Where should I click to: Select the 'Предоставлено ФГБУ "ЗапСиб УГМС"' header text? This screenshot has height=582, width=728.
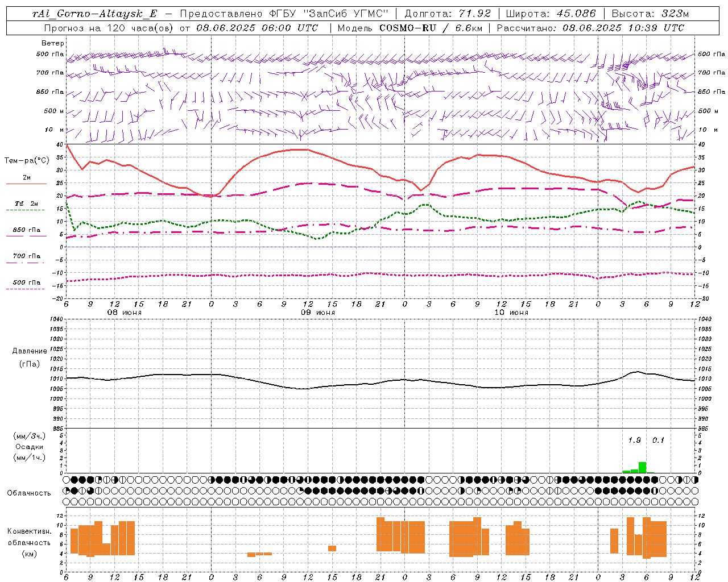pyautogui.click(x=283, y=14)
